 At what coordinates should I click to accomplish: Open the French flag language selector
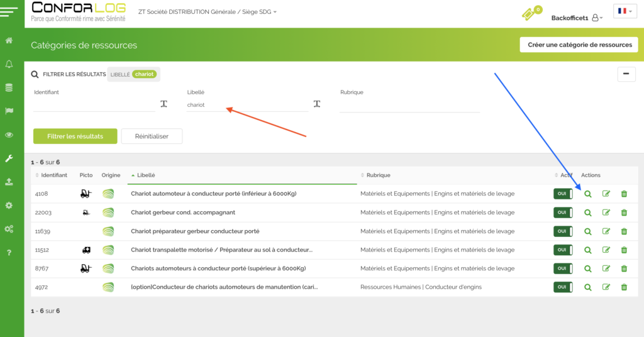pyautogui.click(x=625, y=11)
